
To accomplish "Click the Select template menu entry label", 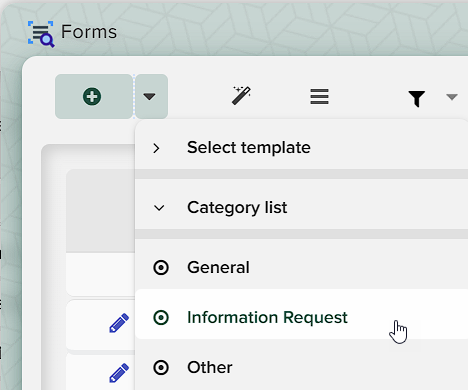I will (249, 147).
